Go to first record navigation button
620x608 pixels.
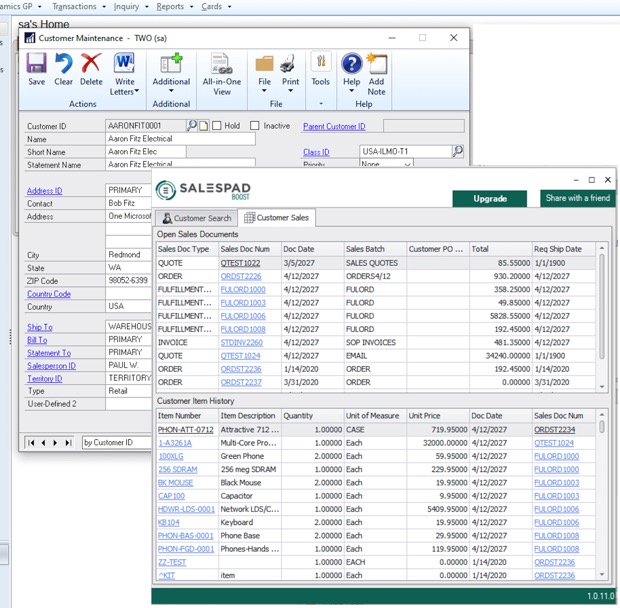(x=31, y=443)
